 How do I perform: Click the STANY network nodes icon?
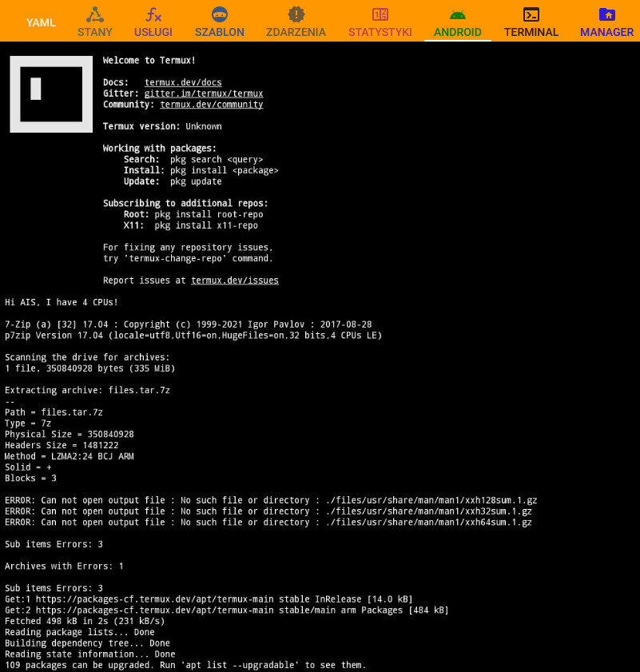click(x=95, y=14)
